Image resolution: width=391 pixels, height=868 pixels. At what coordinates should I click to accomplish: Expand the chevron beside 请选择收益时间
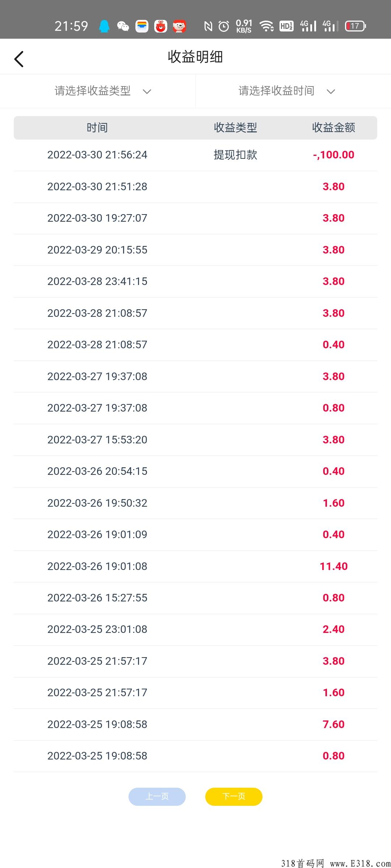pos(331,92)
